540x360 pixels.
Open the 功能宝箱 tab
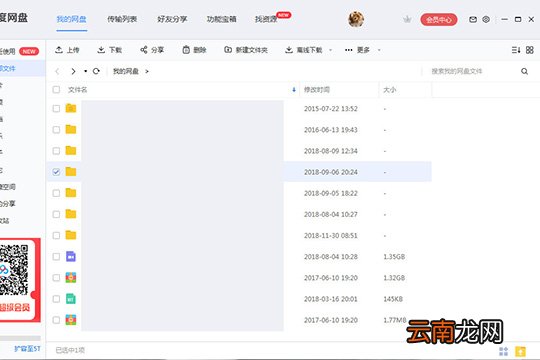pos(221,19)
